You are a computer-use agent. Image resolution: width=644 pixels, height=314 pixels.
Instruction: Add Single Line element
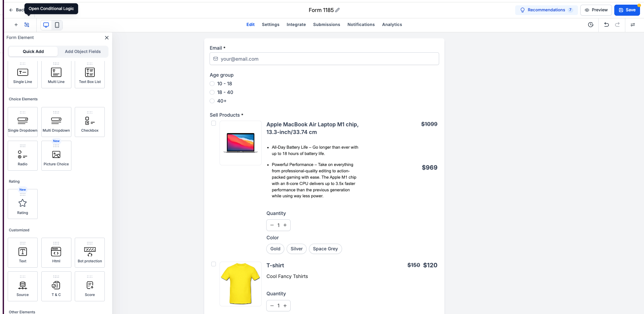pyautogui.click(x=23, y=75)
